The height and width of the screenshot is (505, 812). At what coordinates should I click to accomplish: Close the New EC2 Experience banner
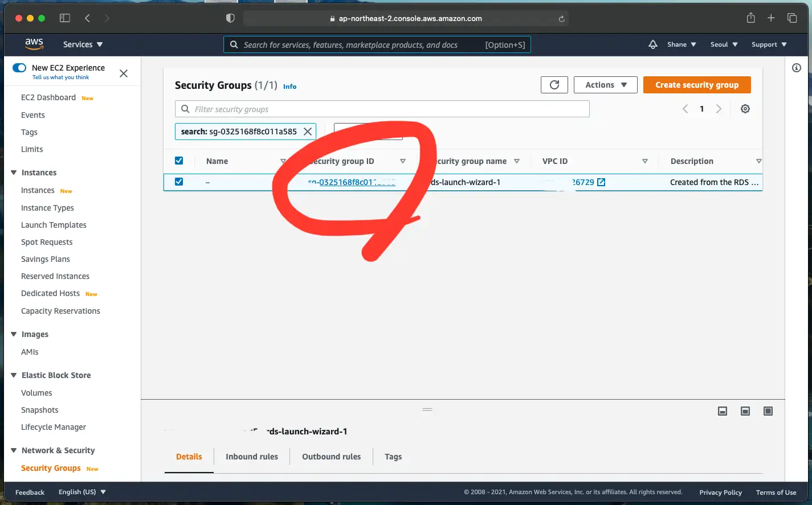click(124, 73)
